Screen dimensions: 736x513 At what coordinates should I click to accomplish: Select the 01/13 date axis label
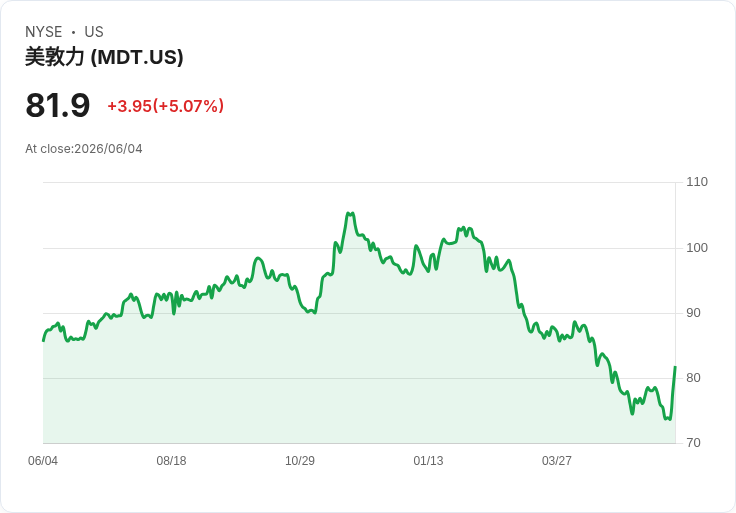tap(428, 461)
